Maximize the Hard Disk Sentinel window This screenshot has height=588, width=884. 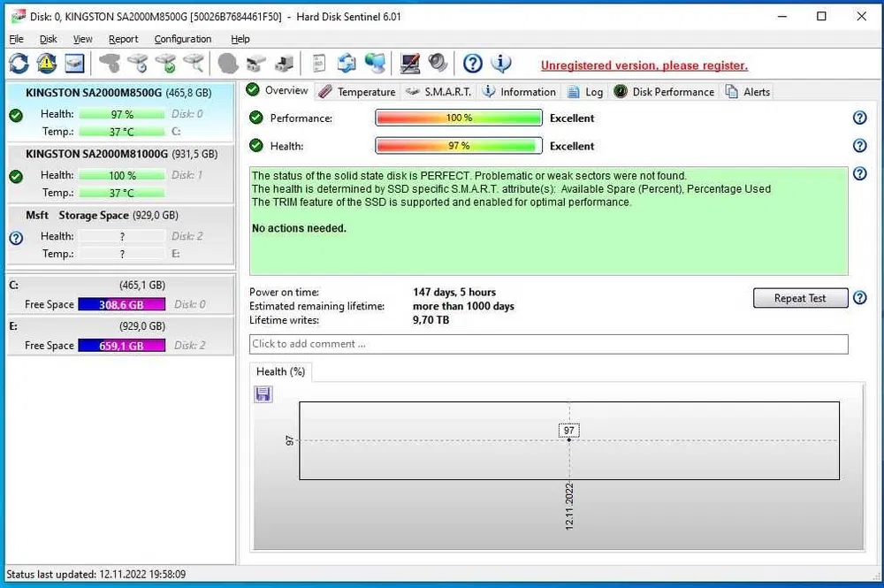(821, 16)
